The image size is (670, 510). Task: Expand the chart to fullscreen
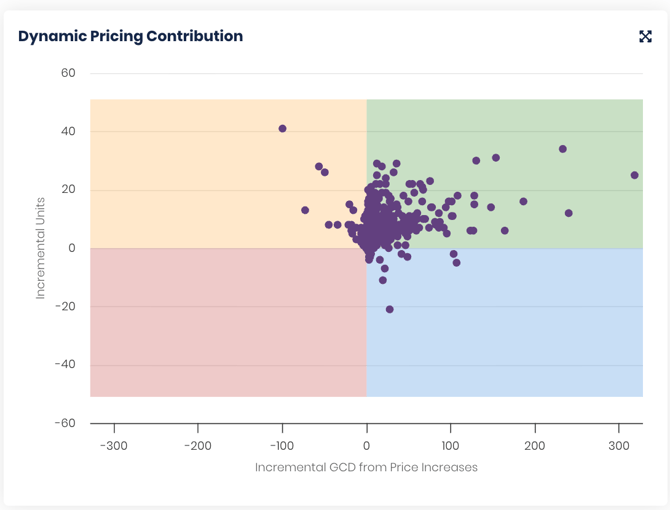pos(645,36)
